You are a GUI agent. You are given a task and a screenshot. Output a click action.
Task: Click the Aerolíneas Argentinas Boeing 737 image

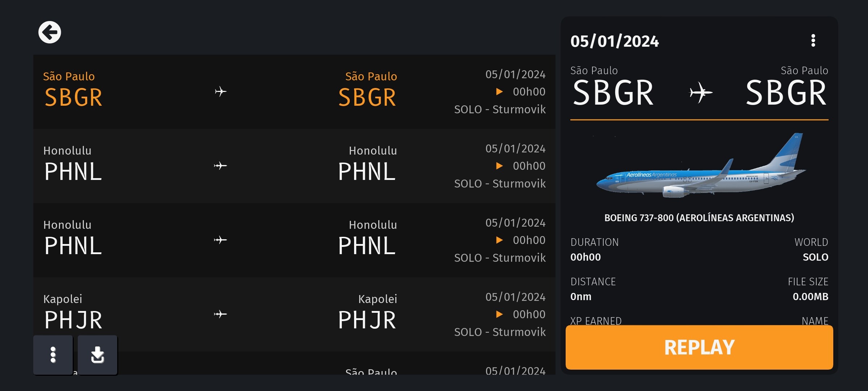(700, 166)
